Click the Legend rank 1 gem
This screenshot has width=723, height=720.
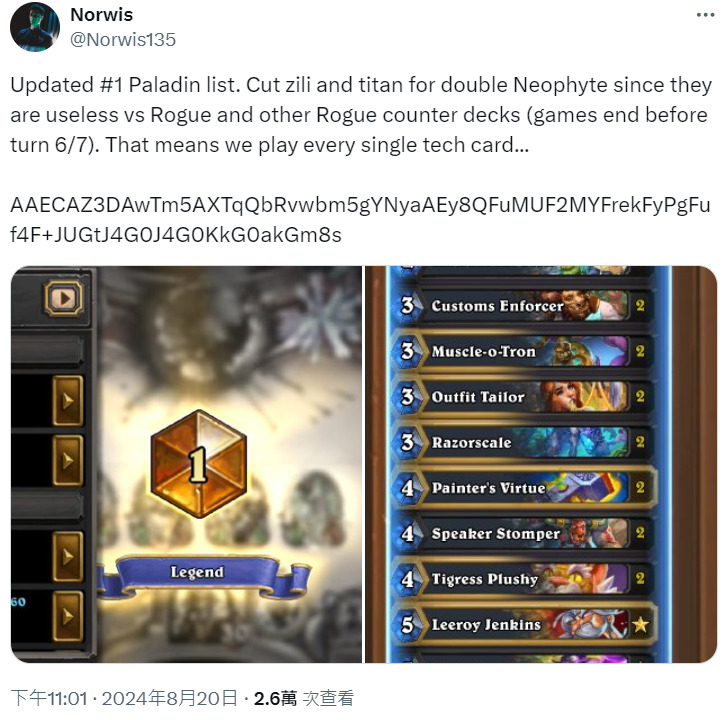point(198,464)
